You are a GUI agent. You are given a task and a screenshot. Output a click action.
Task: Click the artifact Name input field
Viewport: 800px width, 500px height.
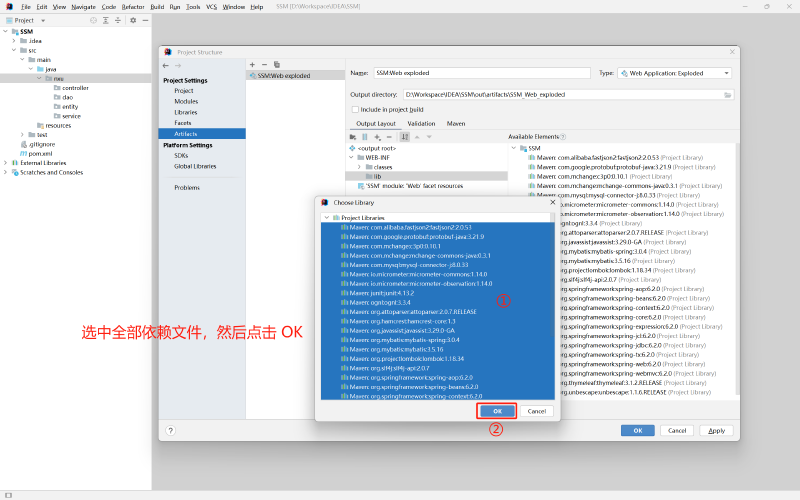(x=482, y=73)
